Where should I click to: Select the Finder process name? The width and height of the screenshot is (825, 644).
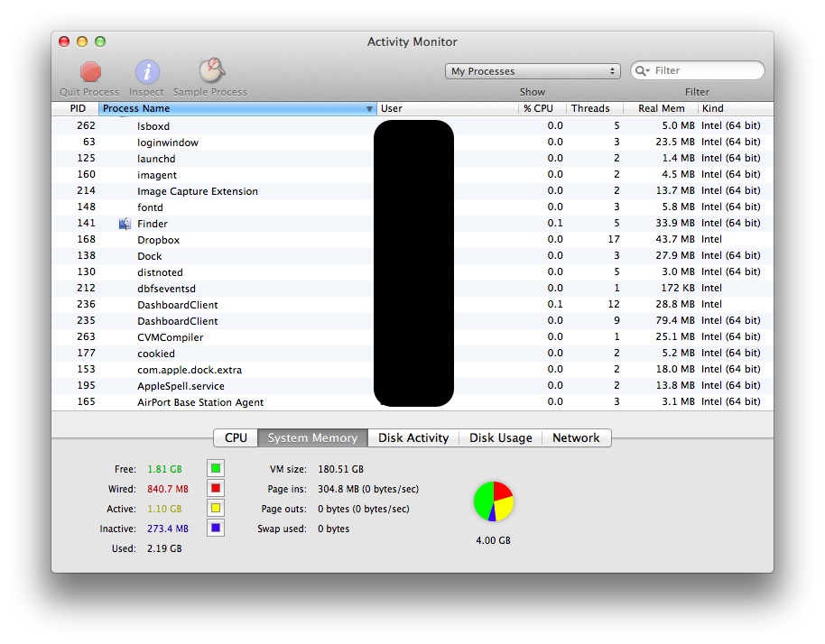[x=153, y=224]
